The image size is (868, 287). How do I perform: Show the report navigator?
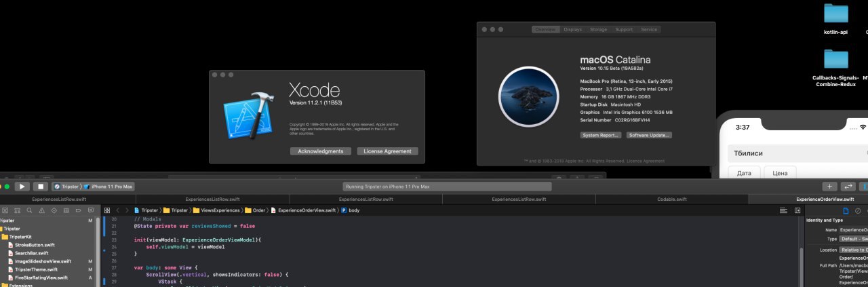tap(91, 210)
